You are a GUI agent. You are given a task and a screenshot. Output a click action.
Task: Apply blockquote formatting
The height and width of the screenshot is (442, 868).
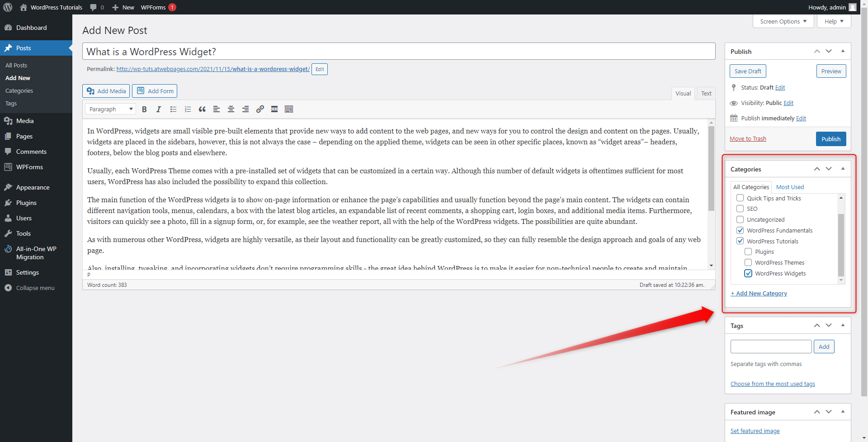202,109
